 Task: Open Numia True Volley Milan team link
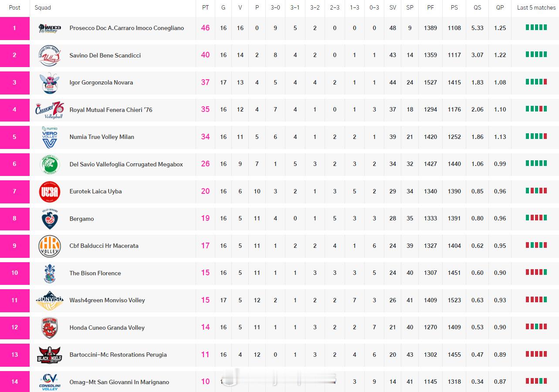(102, 137)
